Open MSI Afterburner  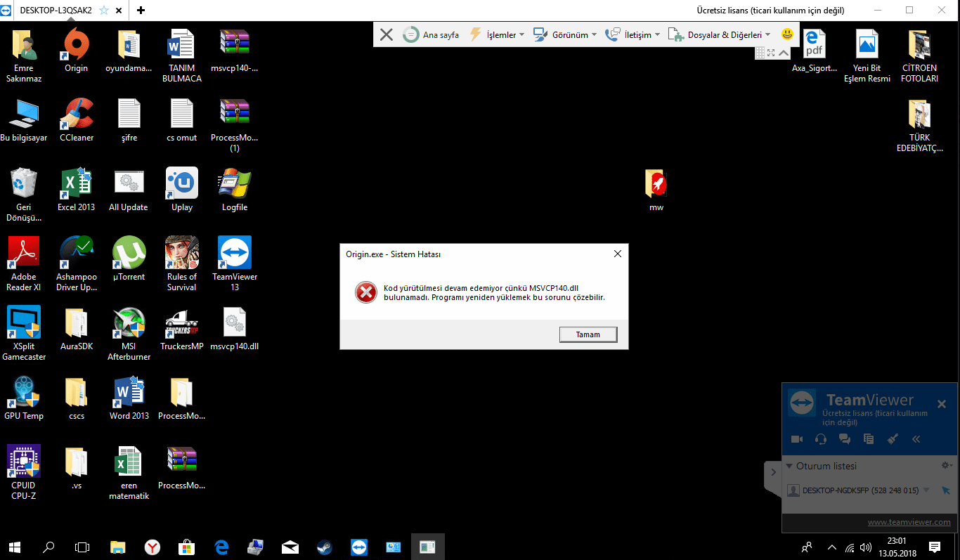pos(129,323)
